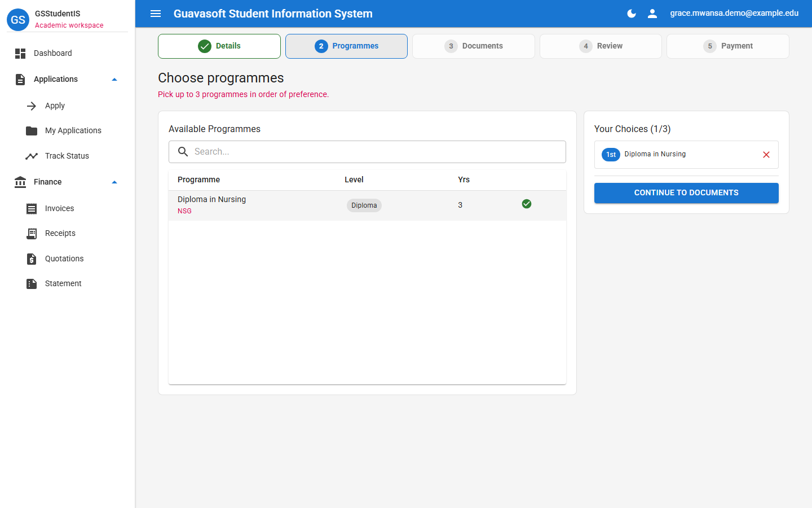812x508 pixels.
Task: Click the Diploma level chip
Action: [x=364, y=205]
